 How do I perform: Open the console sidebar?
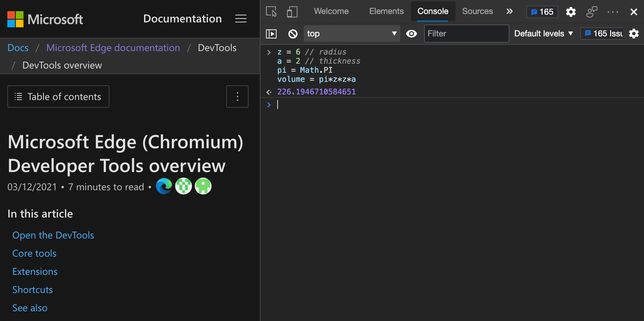click(x=271, y=34)
